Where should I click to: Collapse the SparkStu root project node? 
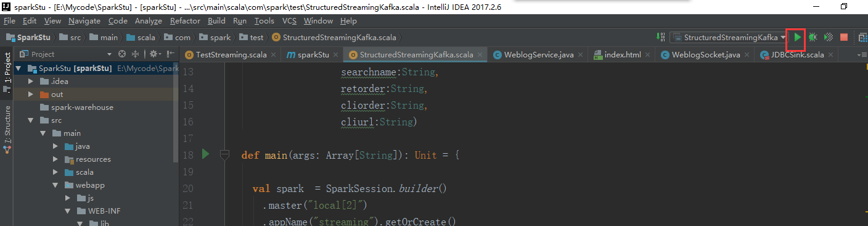tap(18, 69)
